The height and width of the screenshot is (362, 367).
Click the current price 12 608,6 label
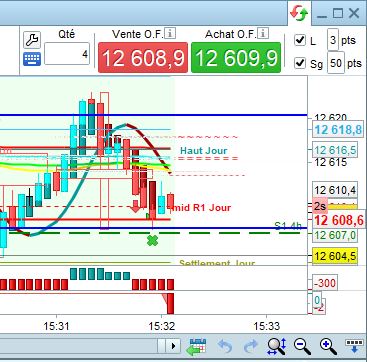pyautogui.click(x=339, y=220)
